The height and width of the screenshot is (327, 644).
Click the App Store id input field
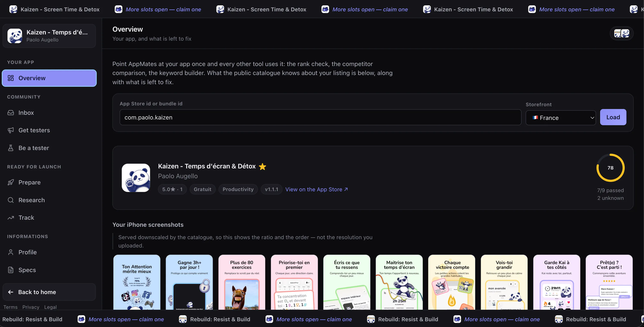[x=320, y=117]
